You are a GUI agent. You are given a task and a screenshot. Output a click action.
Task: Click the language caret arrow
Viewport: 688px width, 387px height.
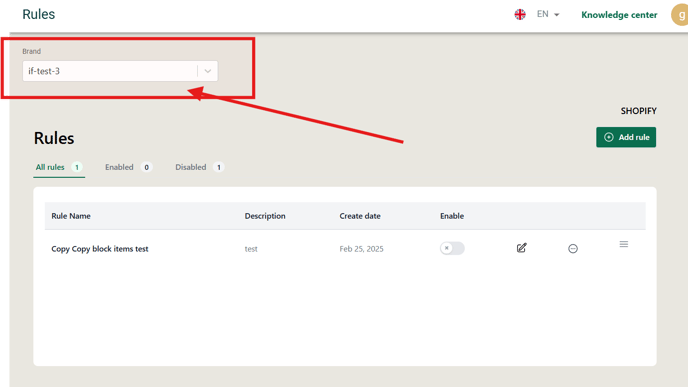[x=556, y=15]
